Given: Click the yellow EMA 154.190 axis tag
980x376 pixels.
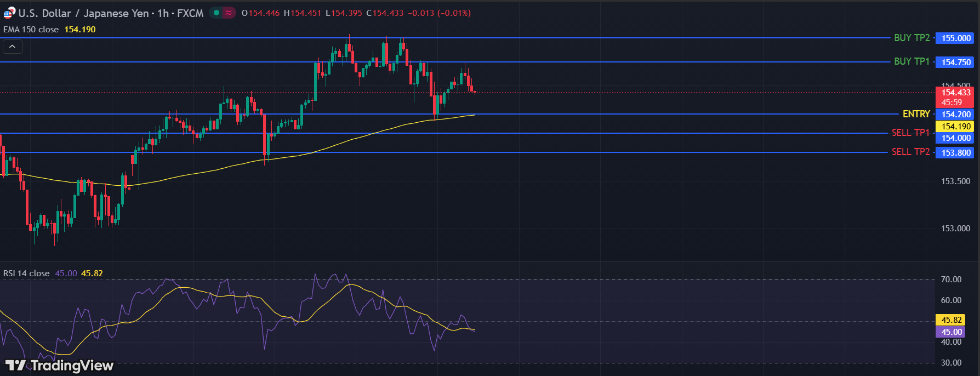Looking at the screenshot, I should [x=956, y=127].
